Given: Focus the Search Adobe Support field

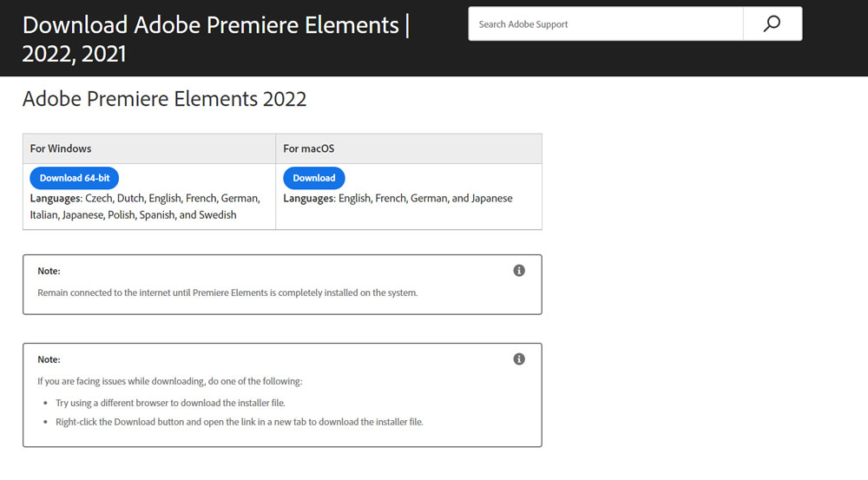Looking at the screenshot, I should tap(606, 23).
